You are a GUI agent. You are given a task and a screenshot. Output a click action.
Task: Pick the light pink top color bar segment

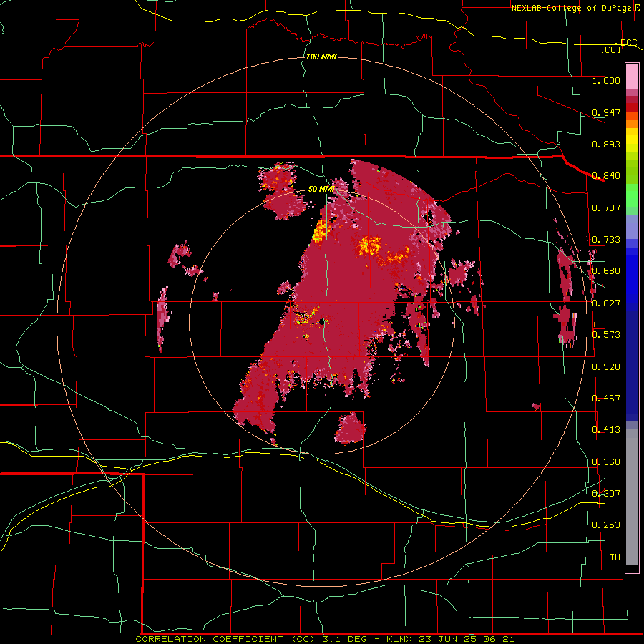point(632,77)
